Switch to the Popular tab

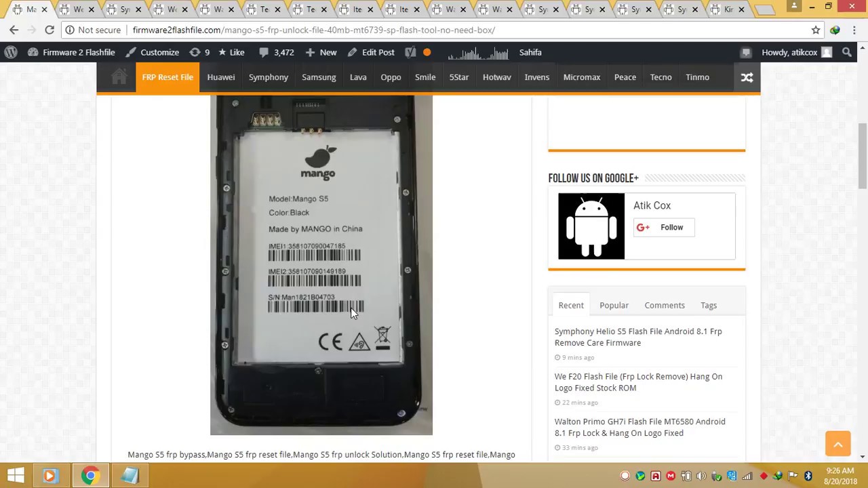pyautogui.click(x=614, y=306)
